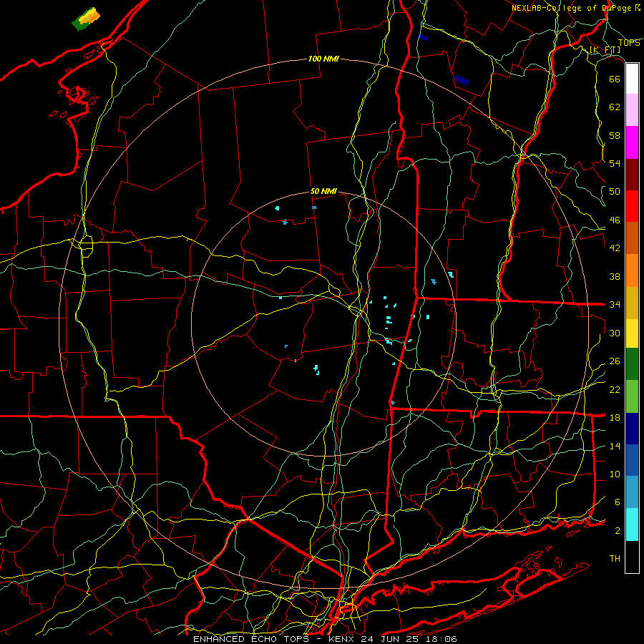Image resolution: width=644 pixels, height=644 pixels.
Task: Click the black TH swatch at legend bottom
Action: click(632, 557)
